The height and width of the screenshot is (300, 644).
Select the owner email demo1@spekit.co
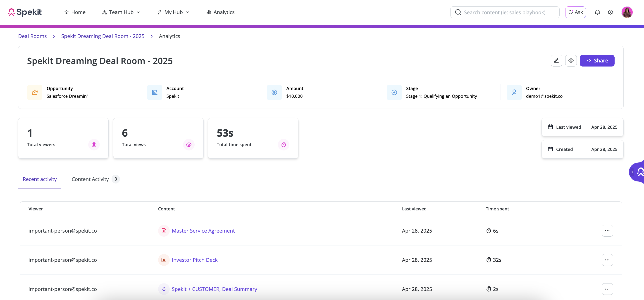[x=544, y=96]
